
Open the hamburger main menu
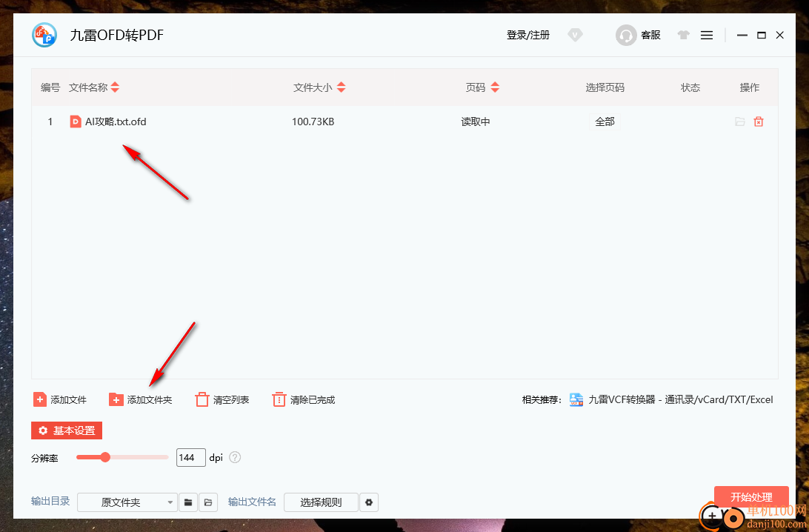click(x=707, y=35)
